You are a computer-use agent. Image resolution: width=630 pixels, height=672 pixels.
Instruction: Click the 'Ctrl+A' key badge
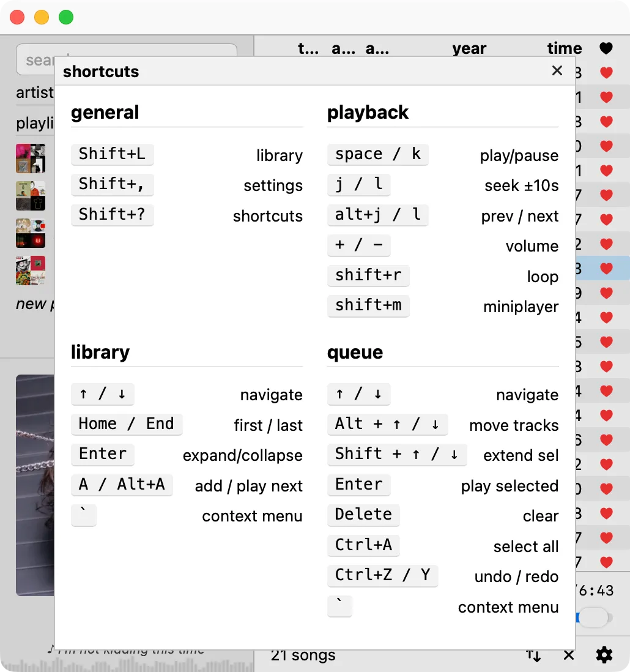[x=363, y=545]
